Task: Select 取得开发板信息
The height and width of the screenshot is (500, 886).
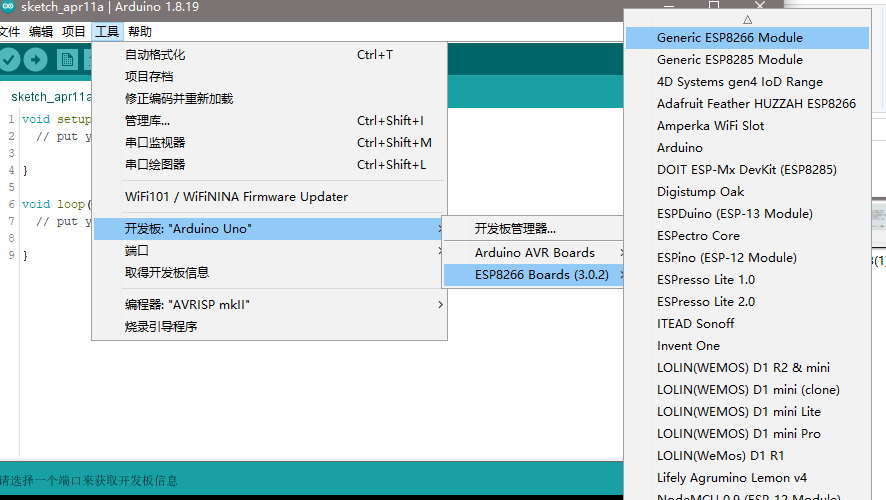Action: 270,272
